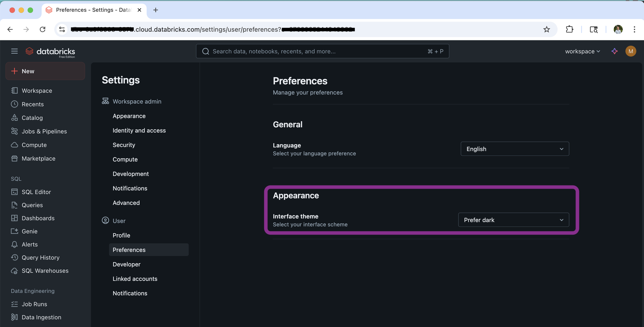
Task: Open Development settings
Action: [131, 174]
